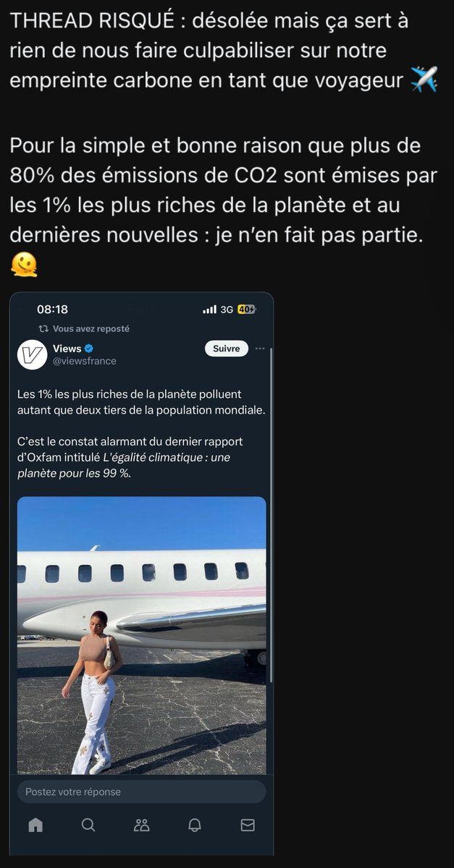
Task: Open the three-dot more options menu
Action: 260,348
